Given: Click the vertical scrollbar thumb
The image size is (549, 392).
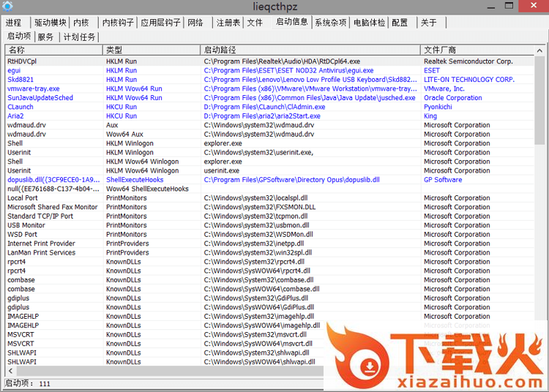Looking at the screenshot, I should [539, 100].
